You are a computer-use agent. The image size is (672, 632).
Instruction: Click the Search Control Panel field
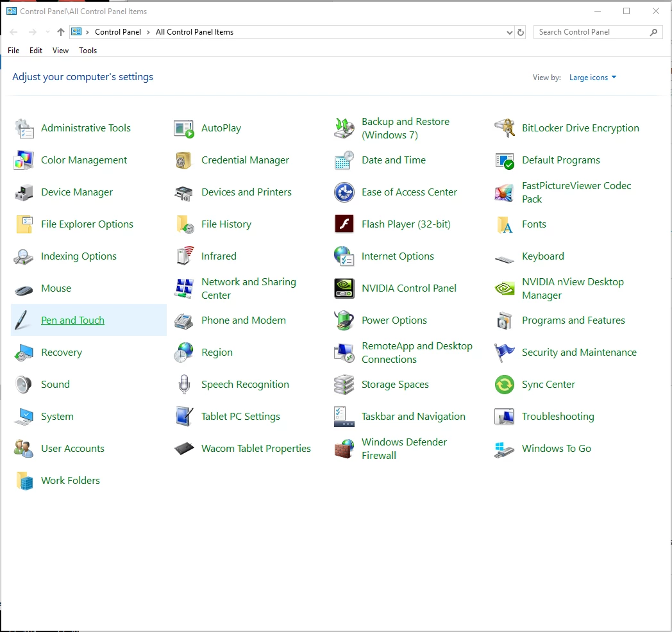pyautogui.click(x=598, y=32)
